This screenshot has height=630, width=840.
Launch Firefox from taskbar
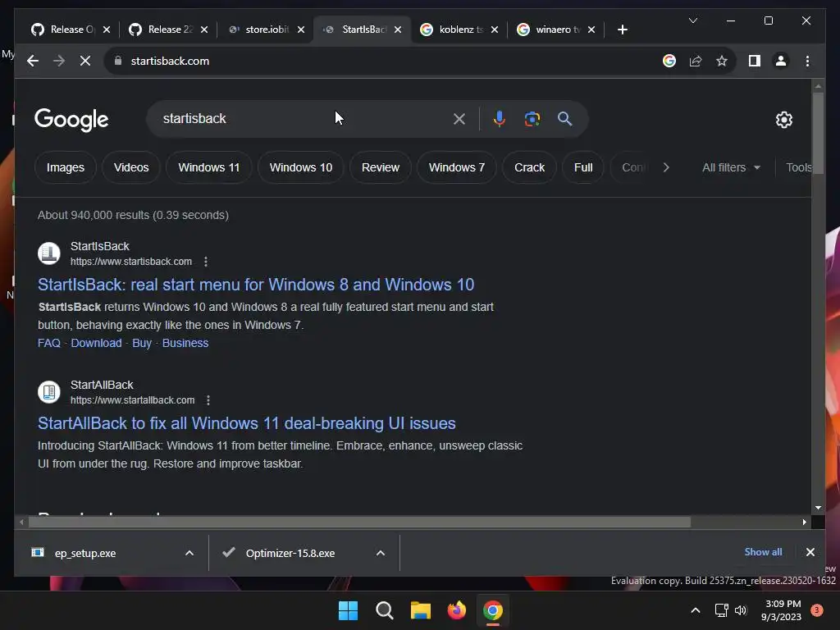(x=456, y=610)
